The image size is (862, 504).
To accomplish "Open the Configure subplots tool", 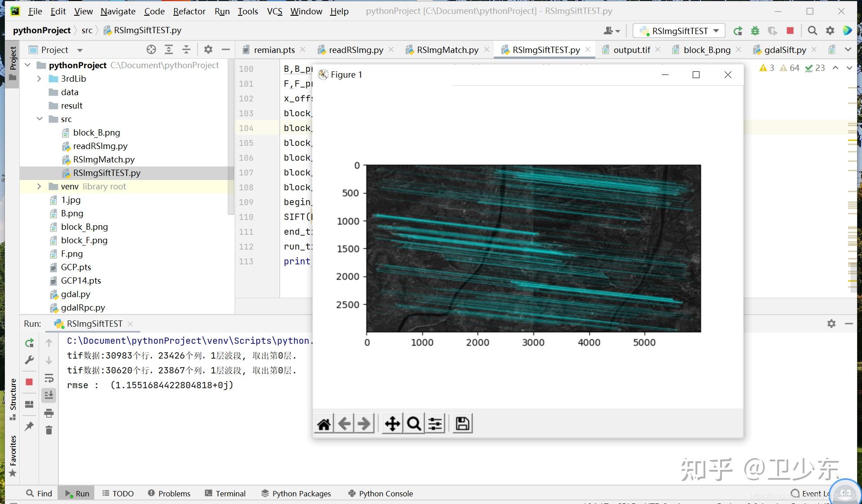I will pyautogui.click(x=435, y=424).
